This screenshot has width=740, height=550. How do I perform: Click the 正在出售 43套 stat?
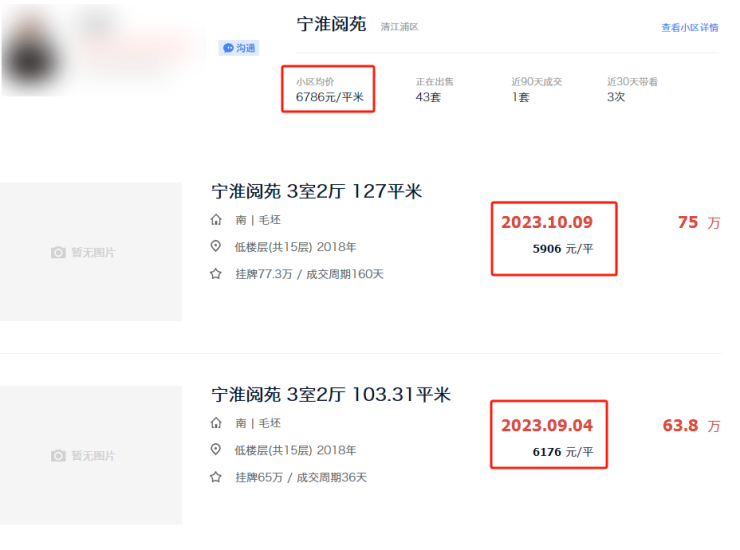[436, 90]
